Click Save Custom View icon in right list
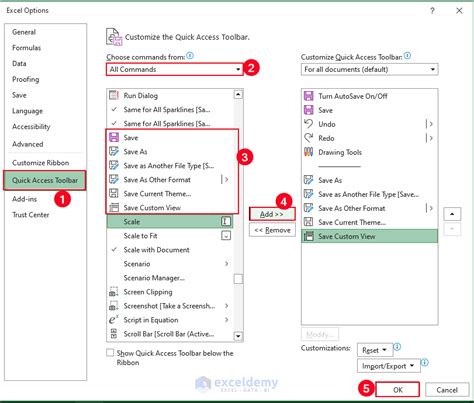 pyautogui.click(x=309, y=236)
